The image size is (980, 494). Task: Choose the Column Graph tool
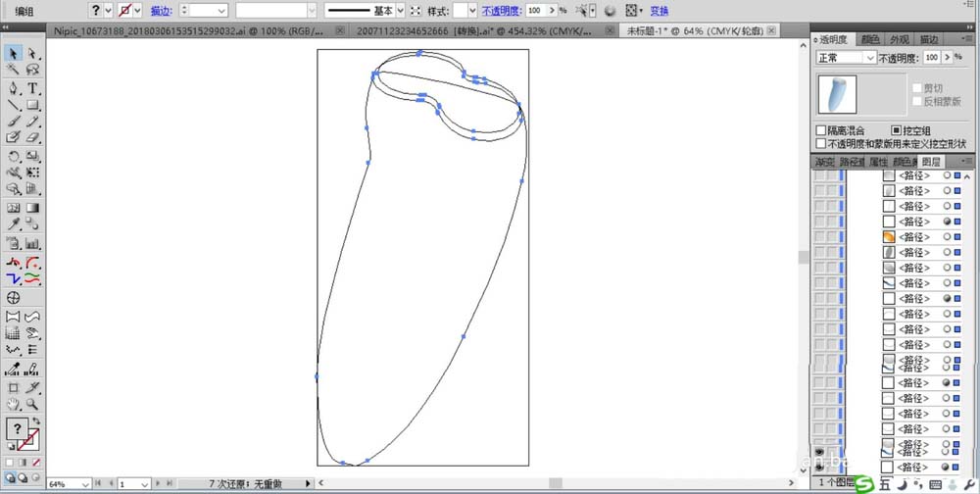[32, 243]
